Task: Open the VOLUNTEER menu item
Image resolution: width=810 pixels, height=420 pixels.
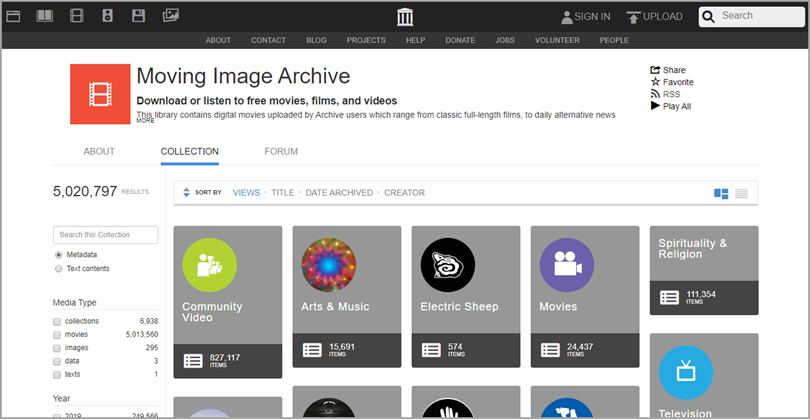Action: click(x=557, y=40)
